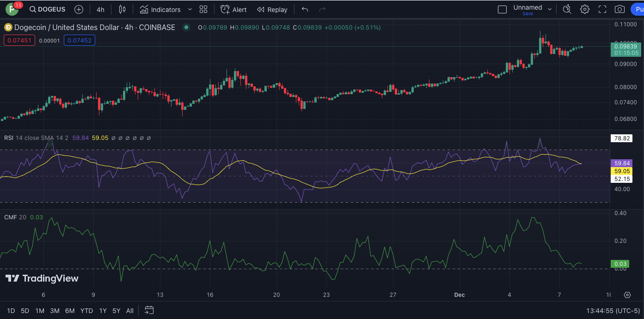Toggle fullscreen mode
This screenshot has height=319, width=644.
click(x=602, y=9)
